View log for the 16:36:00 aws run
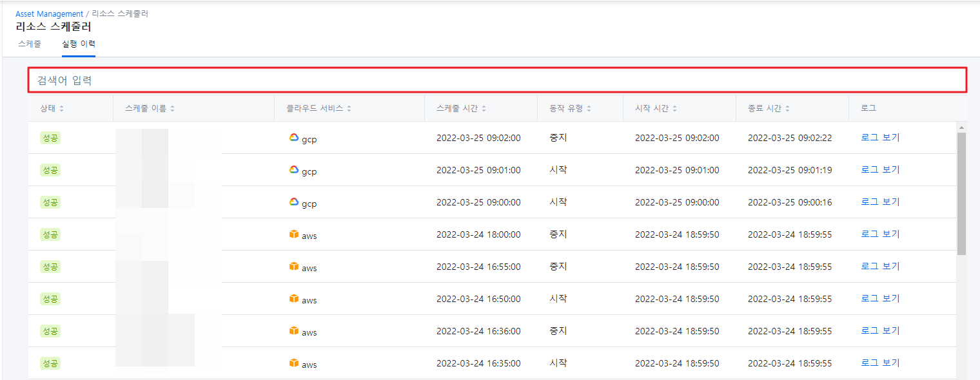 (x=880, y=330)
